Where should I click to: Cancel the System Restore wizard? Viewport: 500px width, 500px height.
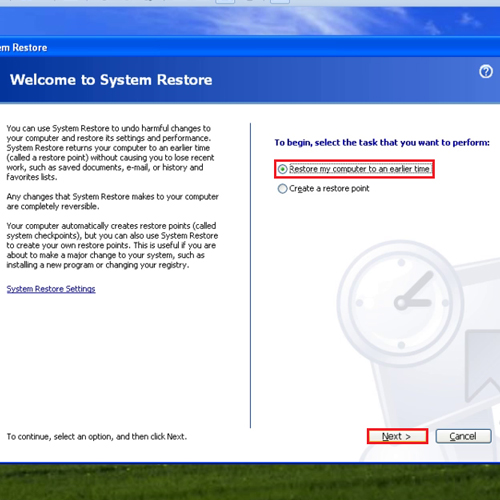click(x=463, y=436)
